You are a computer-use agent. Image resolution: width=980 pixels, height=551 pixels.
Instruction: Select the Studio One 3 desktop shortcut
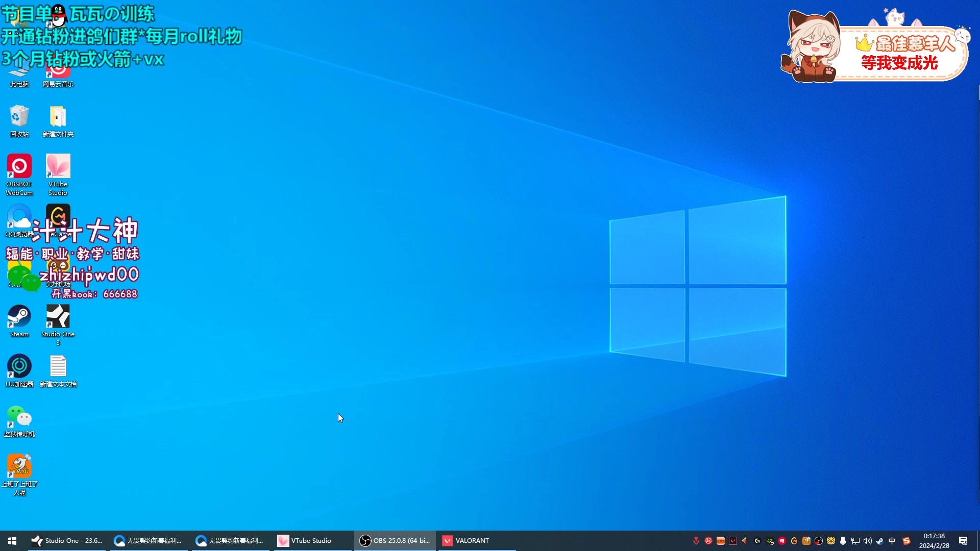point(58,325)
